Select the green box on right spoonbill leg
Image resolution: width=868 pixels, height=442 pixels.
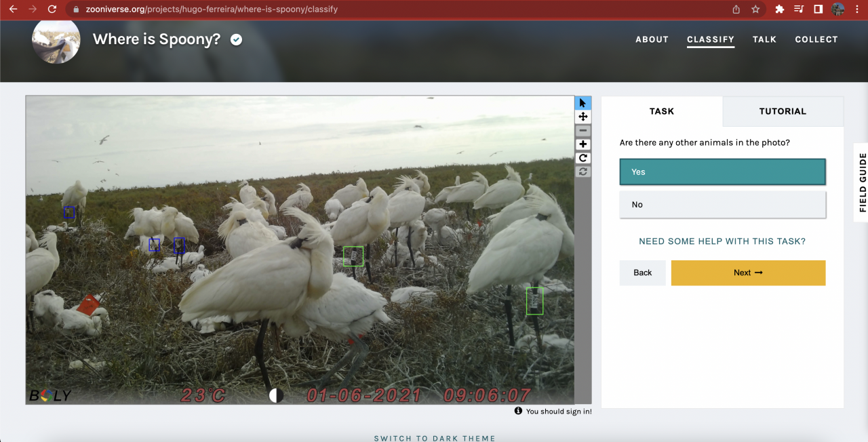(x=535, y=301)
